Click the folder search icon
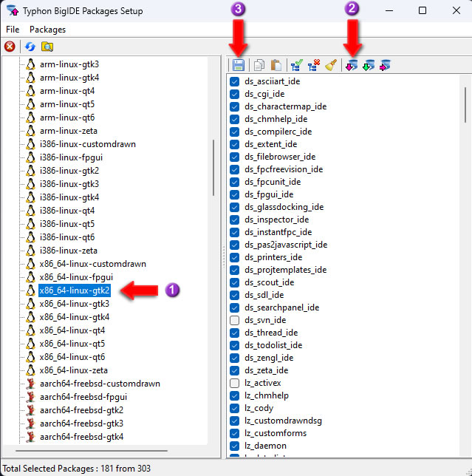 [47, 47]
